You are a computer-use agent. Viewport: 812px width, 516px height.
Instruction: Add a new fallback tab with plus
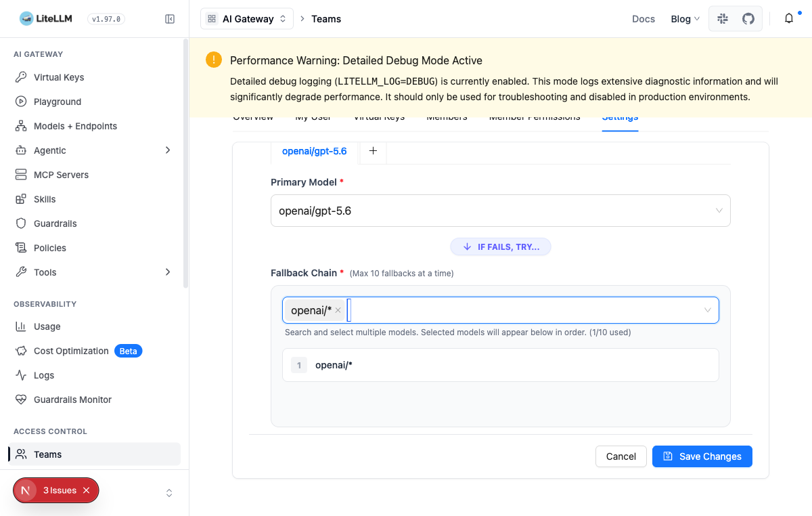tap(373, 151)
